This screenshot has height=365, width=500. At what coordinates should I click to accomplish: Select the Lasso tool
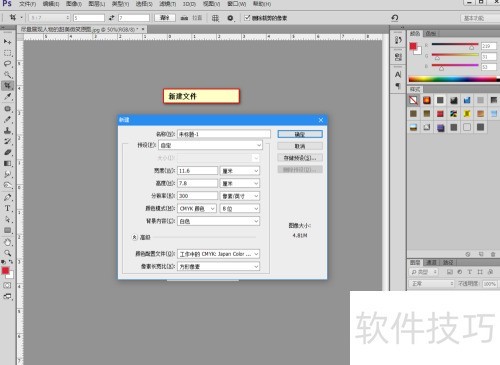[7, 64]
